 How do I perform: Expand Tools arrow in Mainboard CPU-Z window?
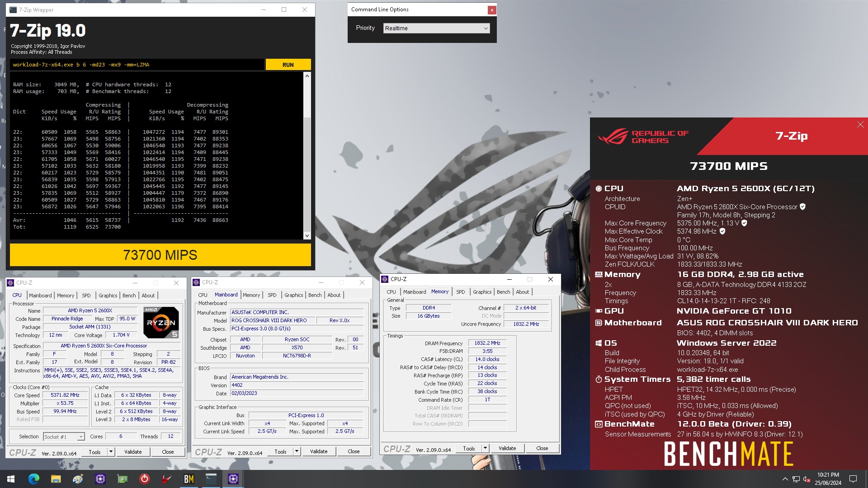[x=297, y=451]
